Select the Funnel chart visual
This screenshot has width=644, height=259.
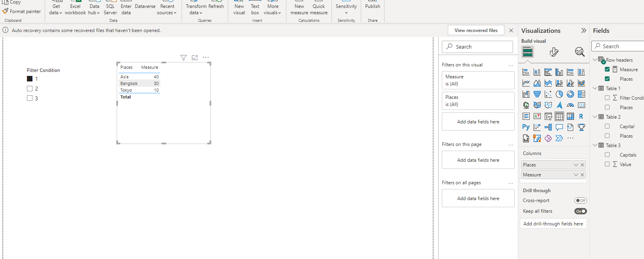[537, 94]
